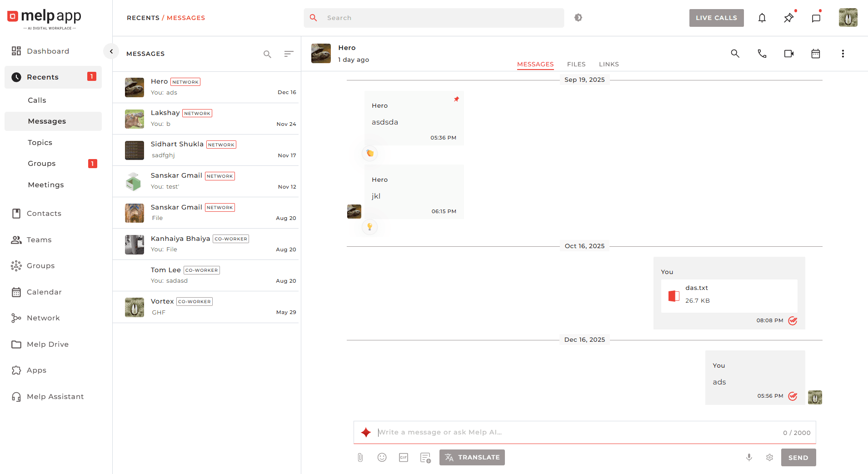Viewport: 868px width, 474px height.
Task: Start a voice call from the chat header
Action: 762,53
